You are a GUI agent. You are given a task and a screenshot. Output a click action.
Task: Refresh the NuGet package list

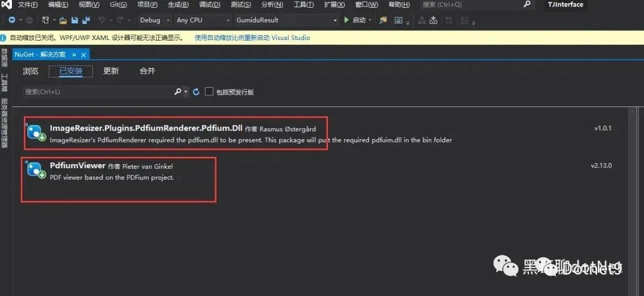(x=196, y=92)
